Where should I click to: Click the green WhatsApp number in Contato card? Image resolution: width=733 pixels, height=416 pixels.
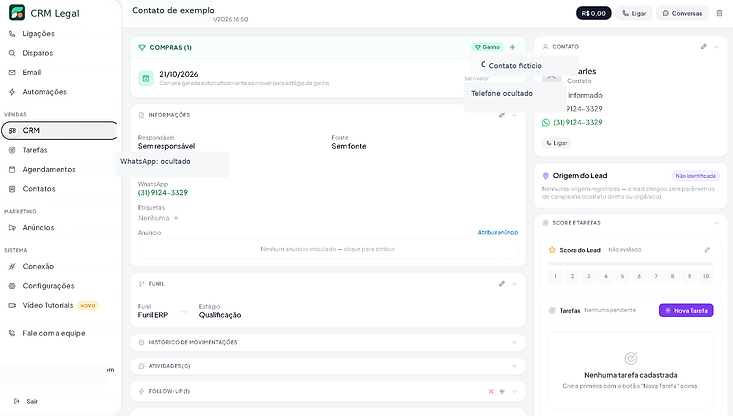(x=578, y=122)
